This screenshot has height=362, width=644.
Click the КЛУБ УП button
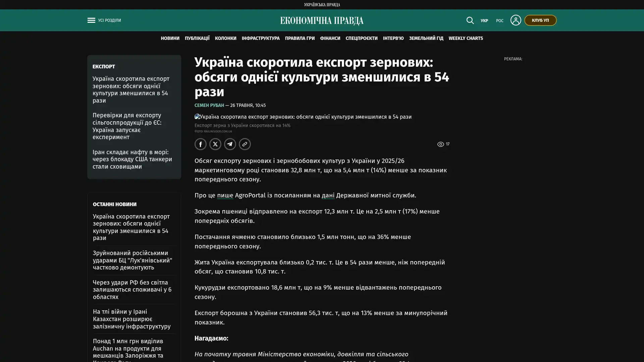(x=540, y=20)
